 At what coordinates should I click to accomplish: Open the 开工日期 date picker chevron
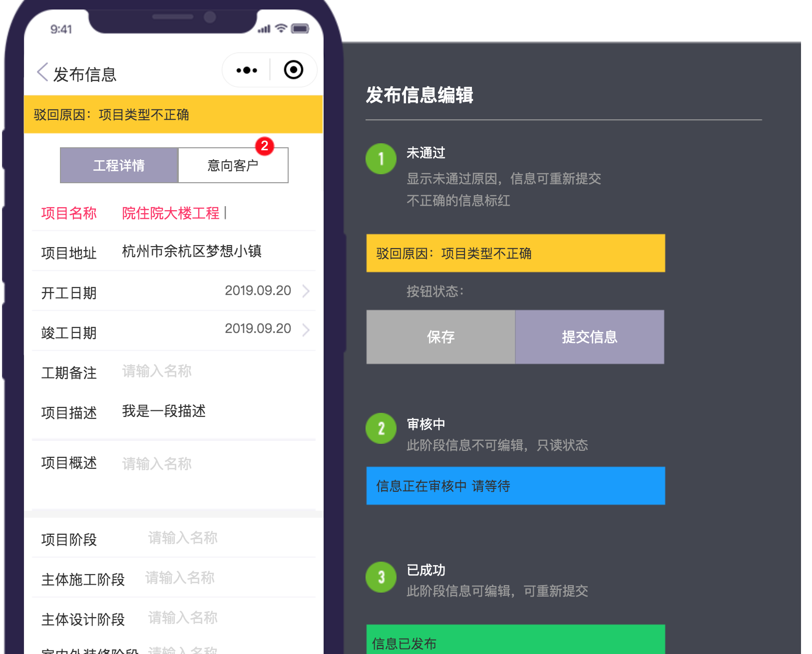click(x=306, y=291)
